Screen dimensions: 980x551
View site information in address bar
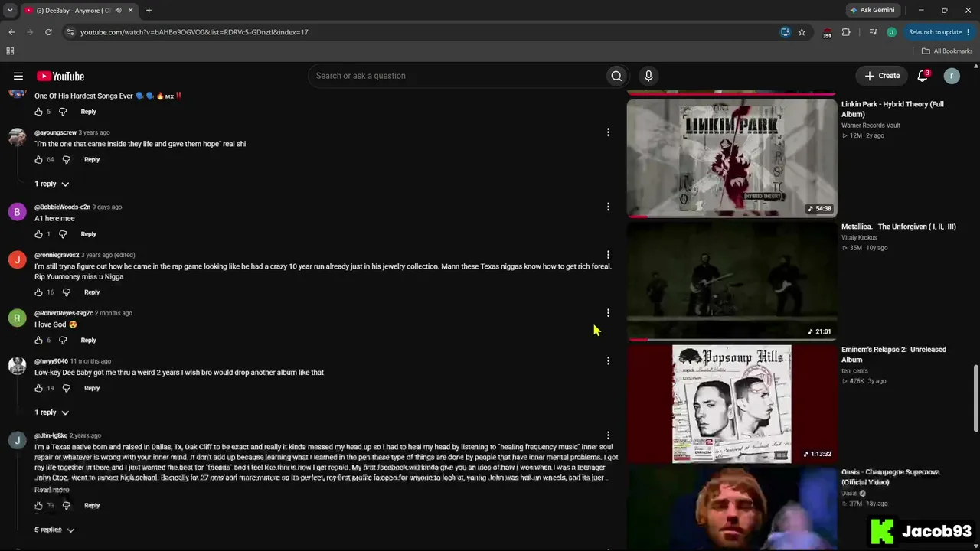coord(70,32)
